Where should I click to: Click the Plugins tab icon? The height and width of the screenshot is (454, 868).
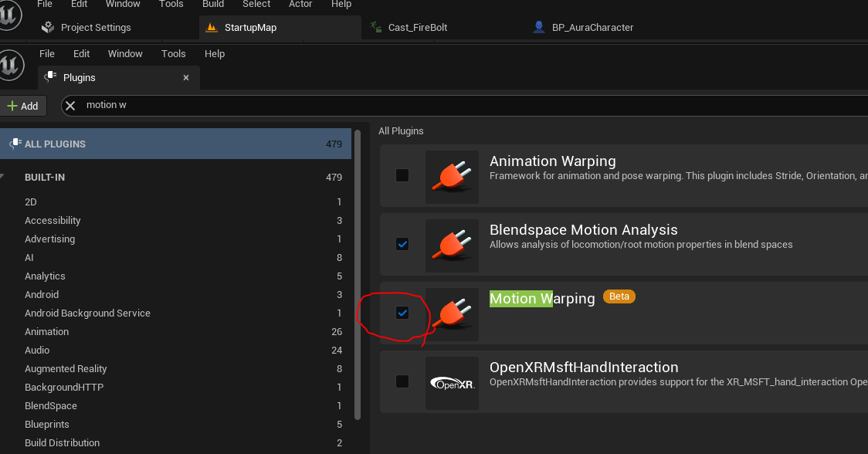[50, 77]
